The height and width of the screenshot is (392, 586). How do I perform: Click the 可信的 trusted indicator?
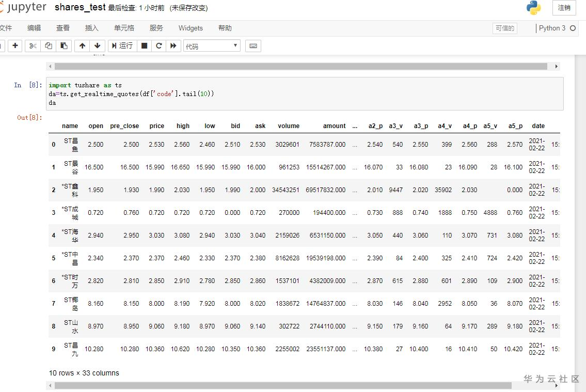click(505, 28)
